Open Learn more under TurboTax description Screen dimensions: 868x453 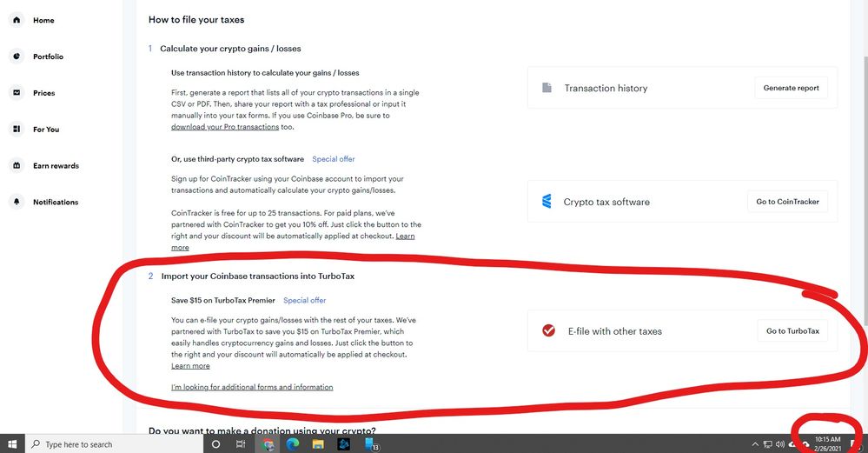190,366
